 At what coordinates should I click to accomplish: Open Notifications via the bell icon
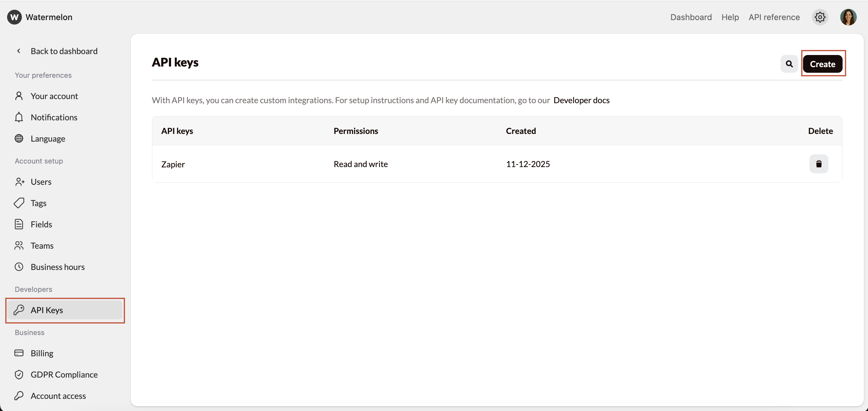pyautogui.click(x=19, y=117)
